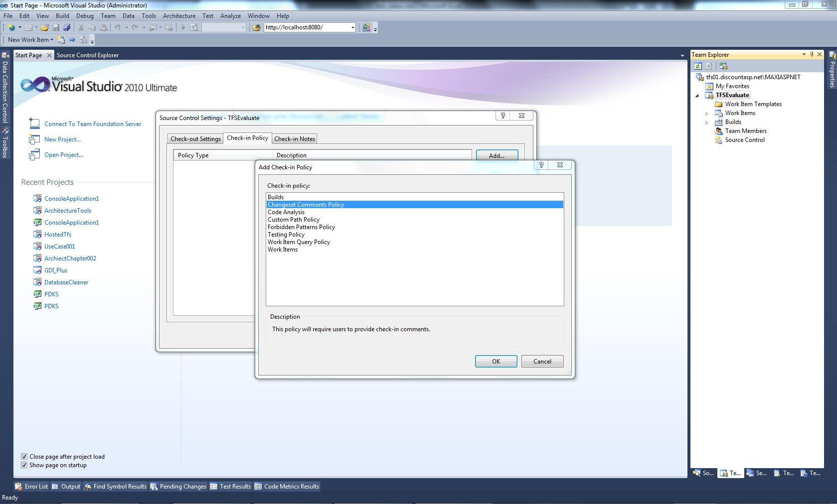The width and height of the screenshot is (837, 504).
Task: Open the Team menu
Action: pos(108,16)
